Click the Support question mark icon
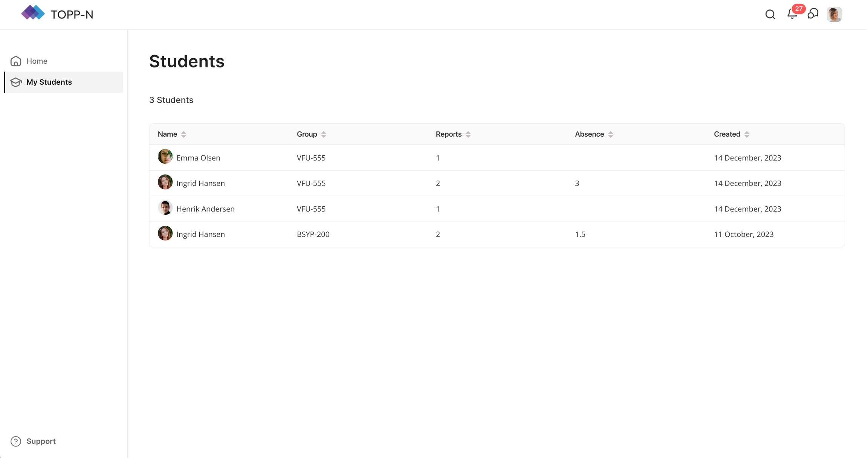The image size is (868, 458). 16,441
